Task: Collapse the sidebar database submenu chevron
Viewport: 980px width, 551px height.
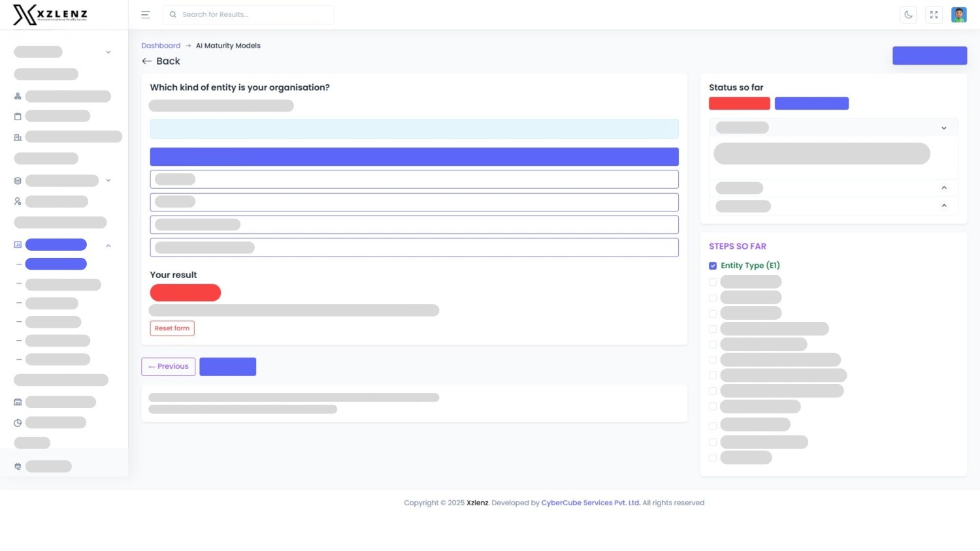Action: click(108, 180)
